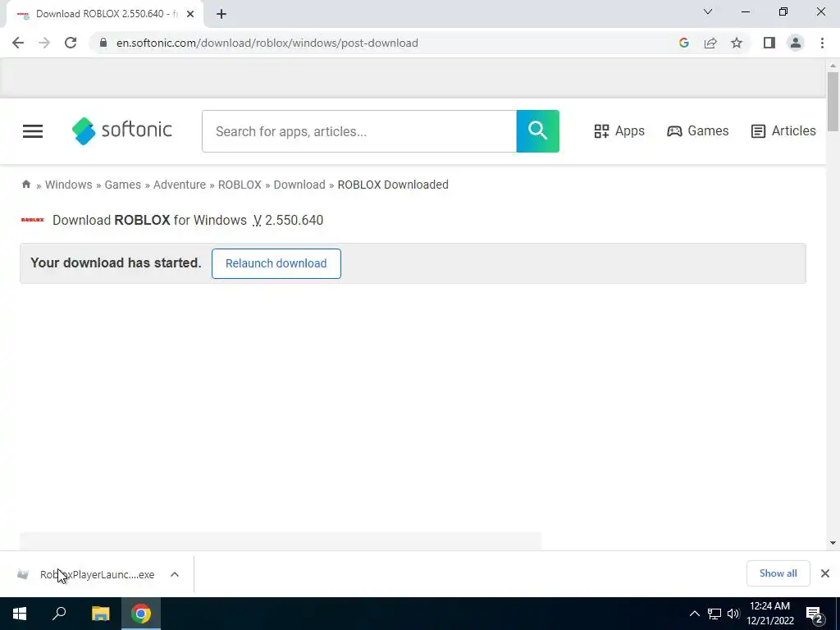This screenshot has width=840, height=630.
Task: Click the ROBLOX logo icon beside title
Action: 33,220
